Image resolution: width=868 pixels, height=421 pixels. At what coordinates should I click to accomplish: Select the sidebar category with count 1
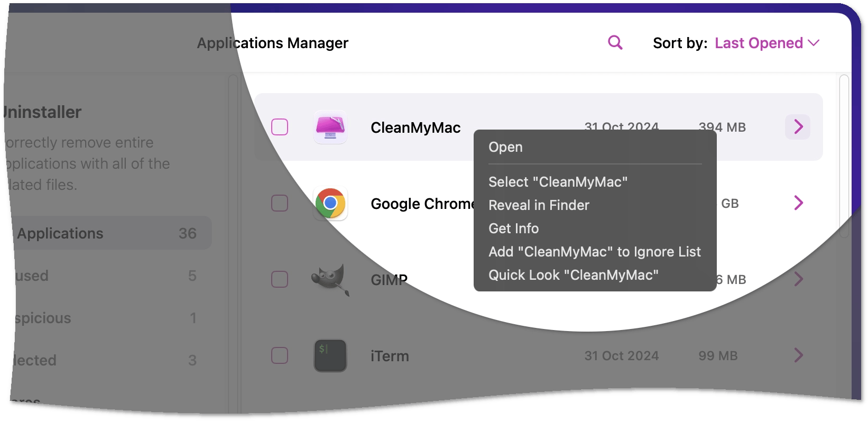click(x=111, y=318)
